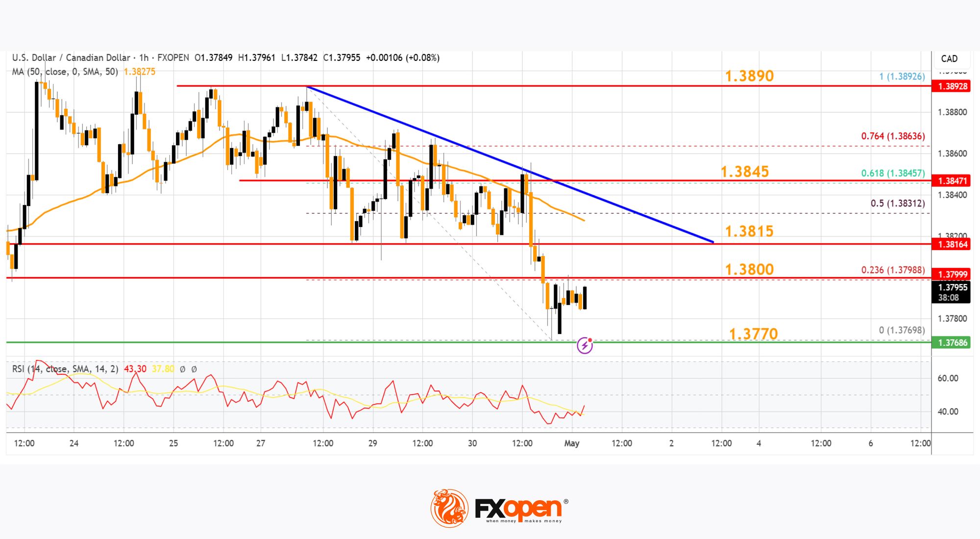Click the 0.5 (1.38312) Fibonacci label
The height and width of the screenshot is (539, 980).
click(897, 204)
